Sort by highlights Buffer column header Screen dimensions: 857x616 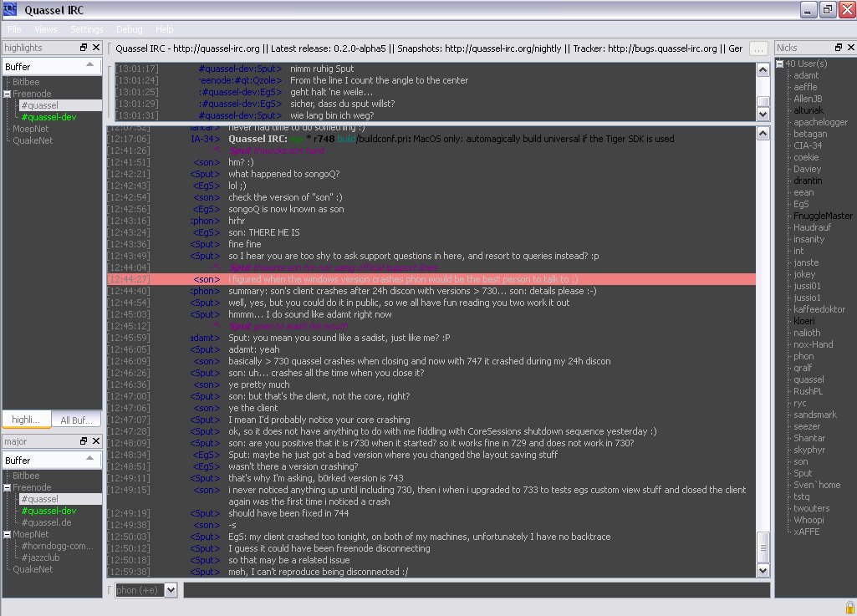coord(51,67)
